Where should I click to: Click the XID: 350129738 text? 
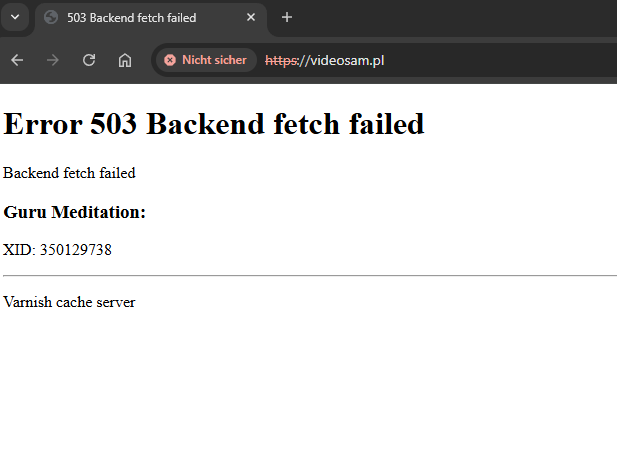tap(57, 250)
